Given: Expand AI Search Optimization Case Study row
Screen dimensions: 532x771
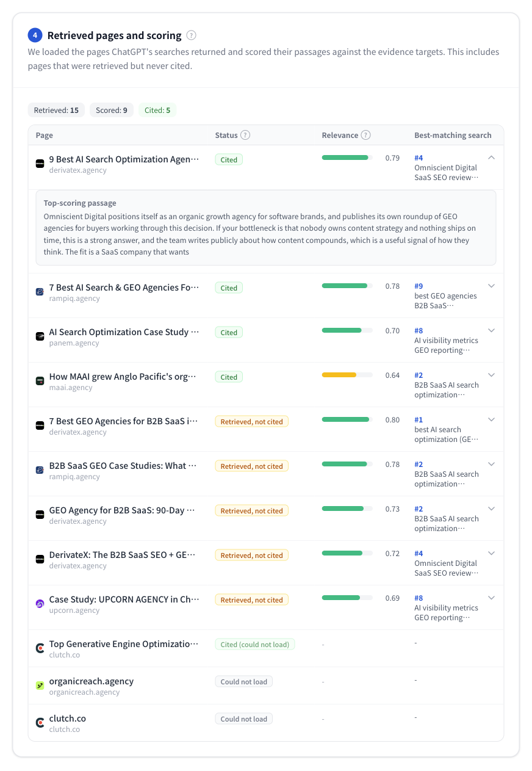Looking at the screenshot, I should (x=492, y=330).
